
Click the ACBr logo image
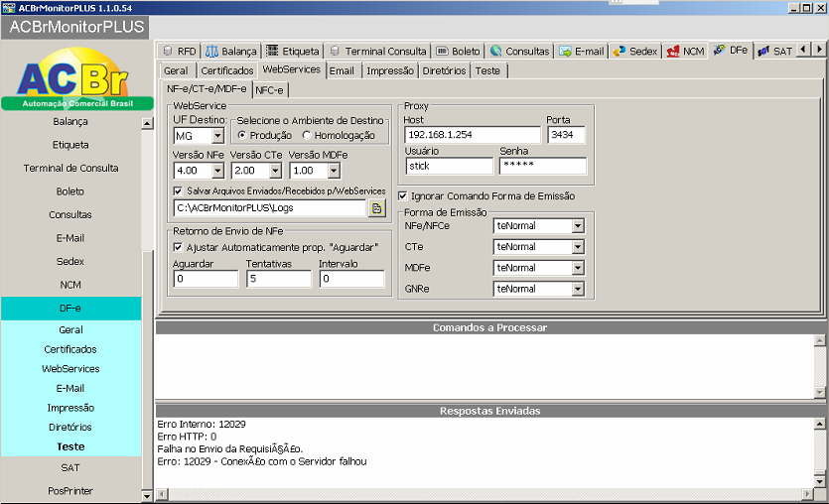[77, 77]
